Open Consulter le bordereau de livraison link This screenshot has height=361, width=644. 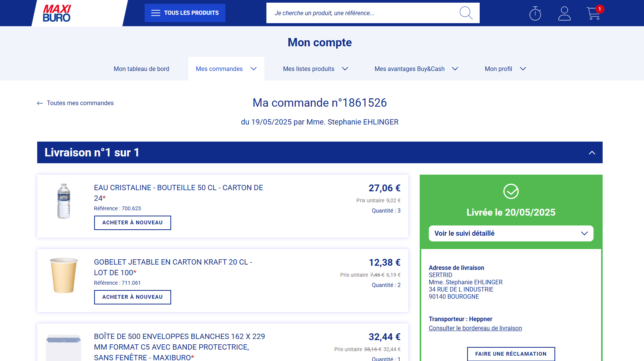475,328
